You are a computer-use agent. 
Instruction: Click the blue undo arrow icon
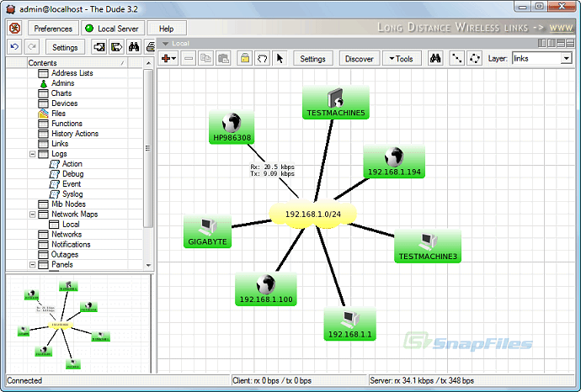(x=14, y=47)
